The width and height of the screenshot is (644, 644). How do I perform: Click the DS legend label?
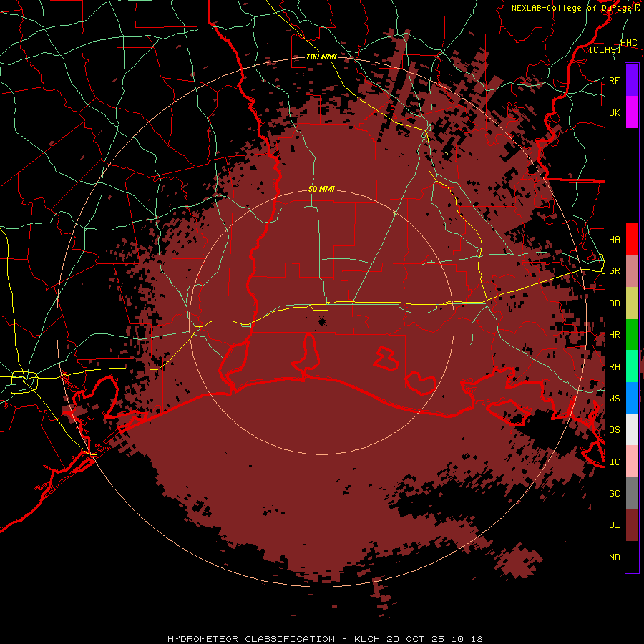tap(614, 429)
